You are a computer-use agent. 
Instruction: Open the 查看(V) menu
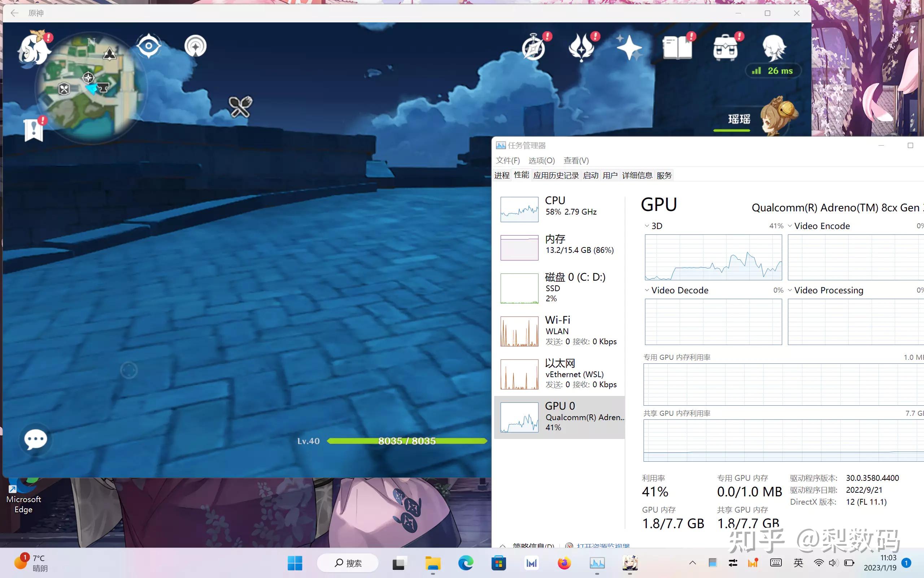pyautogui.click(x=576, y=160)
